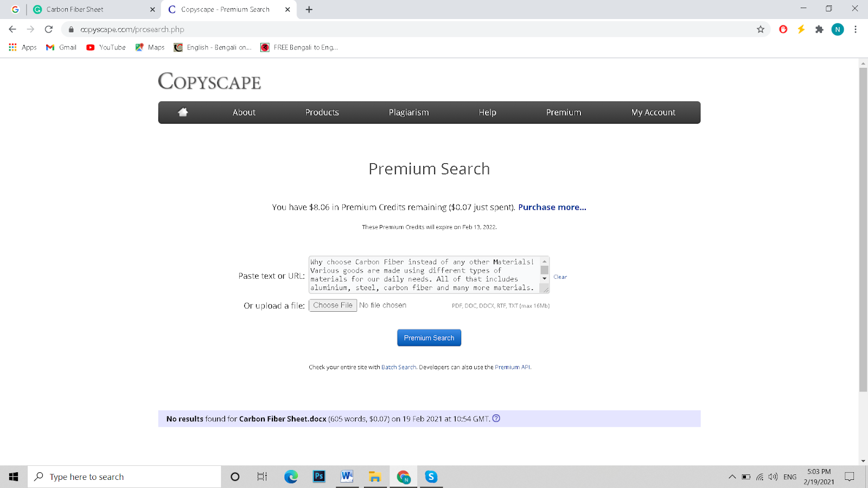
Task: Open the Windows Start menu
Action: click(14, 477)
